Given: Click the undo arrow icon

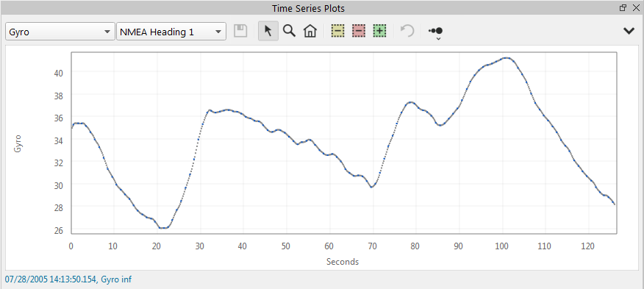Looking at the screenshot, I should pyautogui.click(x=407, y=31).
